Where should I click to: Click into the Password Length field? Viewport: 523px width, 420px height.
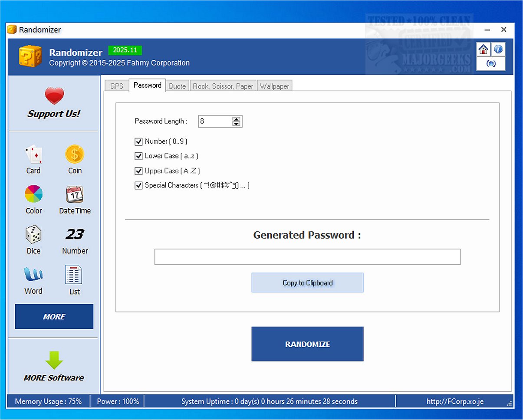coord(215,121)
